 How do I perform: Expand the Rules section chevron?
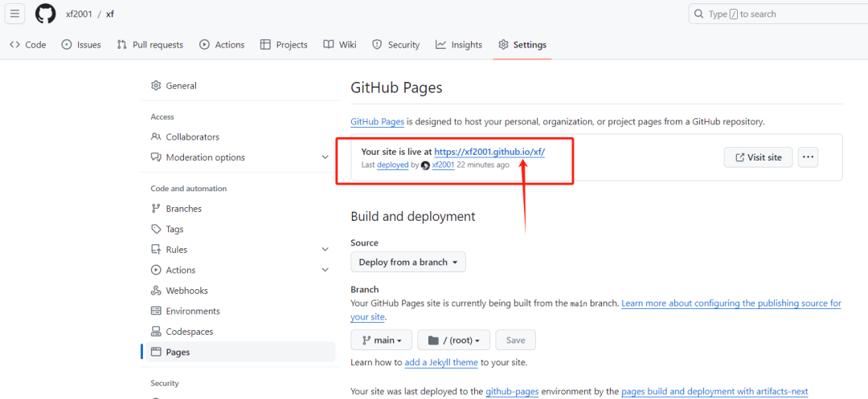[x=325, y=250]
